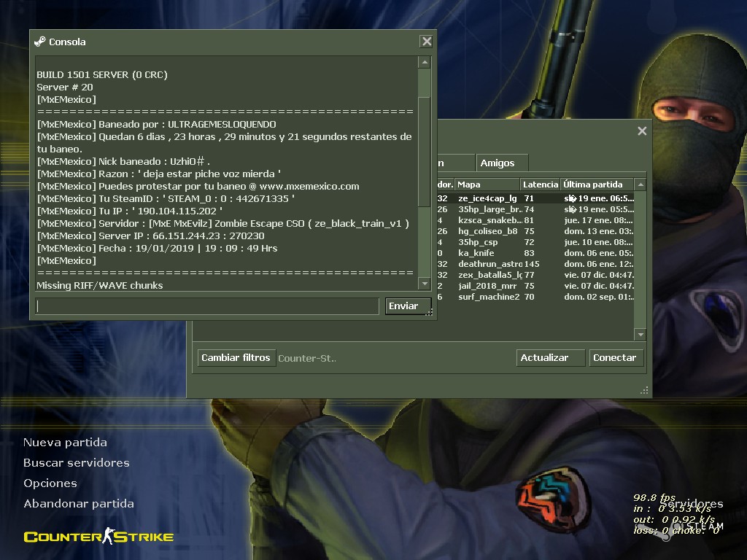Close the server browser window

[642, 131]
